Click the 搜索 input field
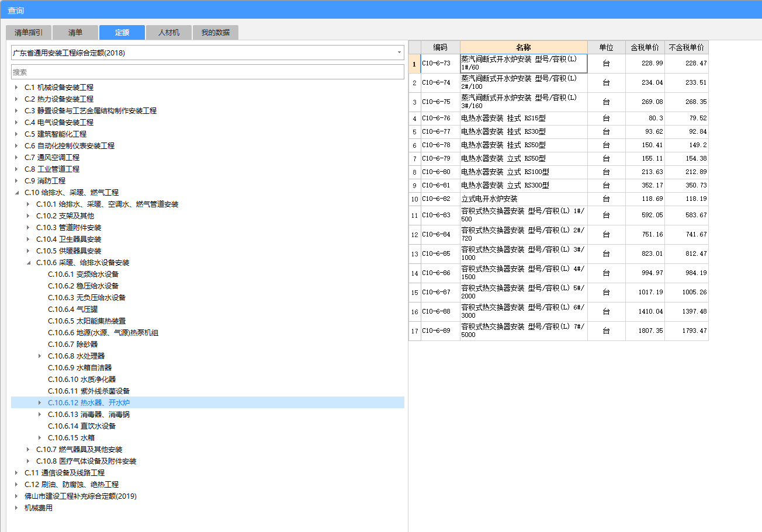This screenshot has width=762, height=532. point(207,72)
